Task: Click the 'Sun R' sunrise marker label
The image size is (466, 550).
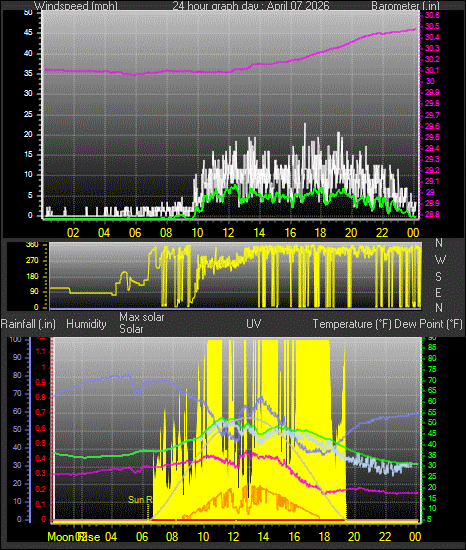Action: [140, 499]
